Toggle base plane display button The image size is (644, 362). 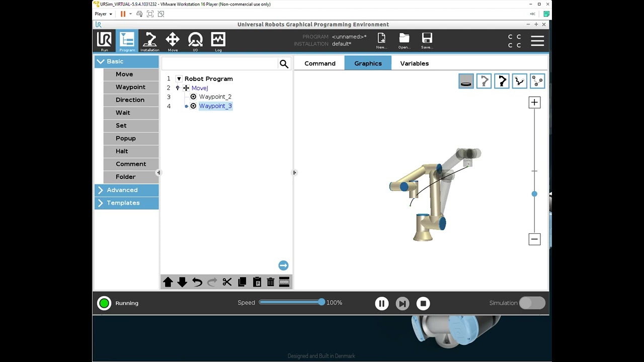pyautogui.click(x=466, y=81)
